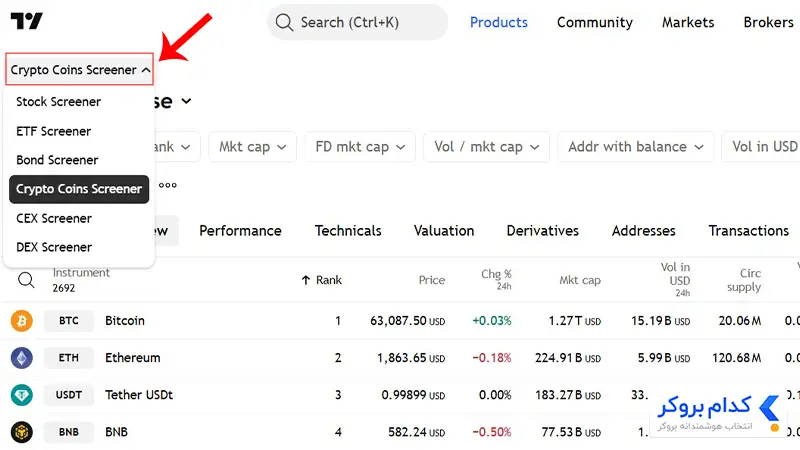Open the Ethereum name link

(133, 358)
